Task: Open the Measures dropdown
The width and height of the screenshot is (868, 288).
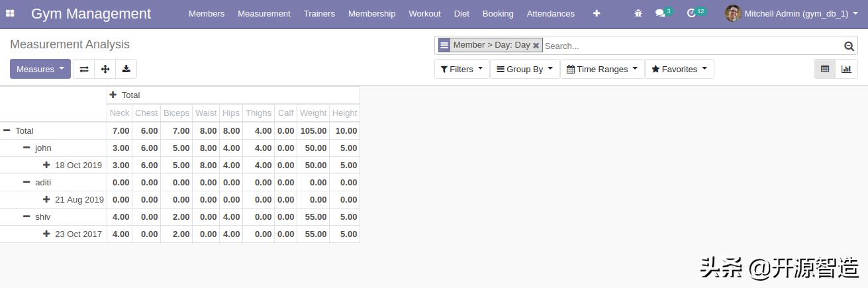Action: coord(40,69)
